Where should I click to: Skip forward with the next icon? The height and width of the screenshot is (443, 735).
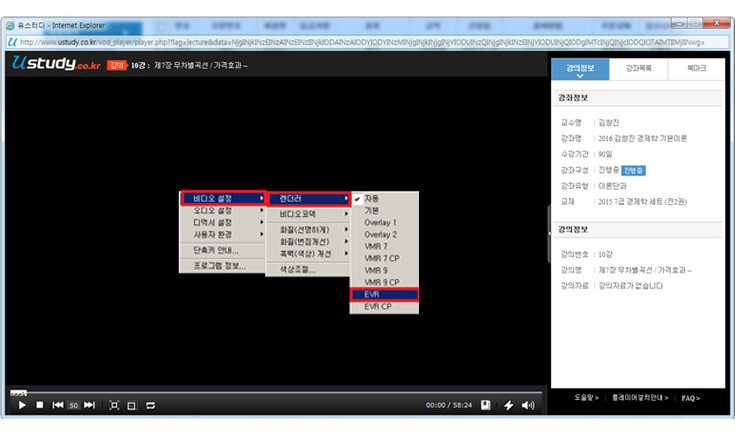click(90, 405)
